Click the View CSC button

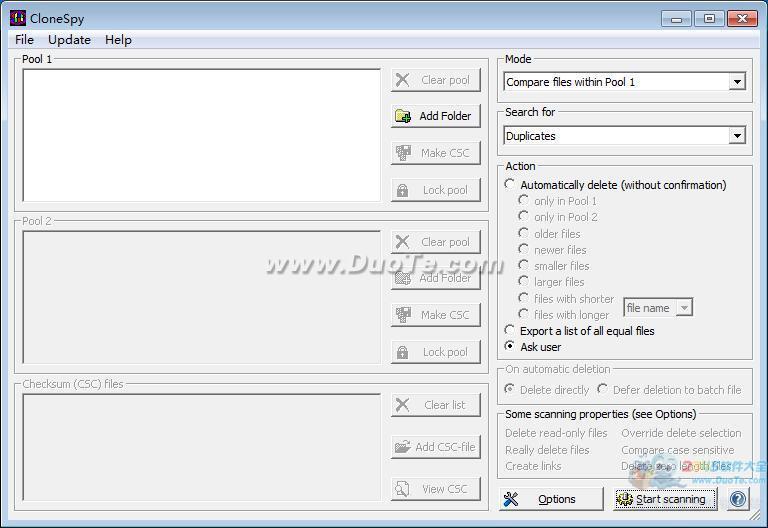coord(435,489)
